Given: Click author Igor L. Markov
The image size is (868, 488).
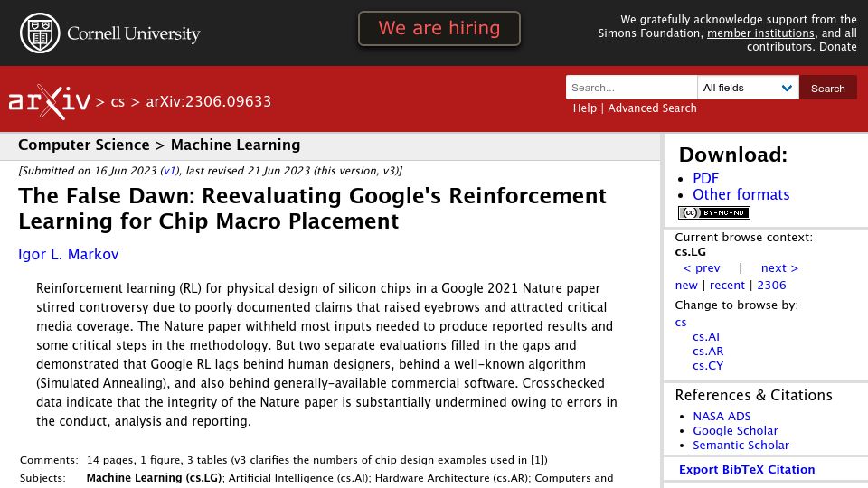Looking at the screenshot, I should 69,254.
